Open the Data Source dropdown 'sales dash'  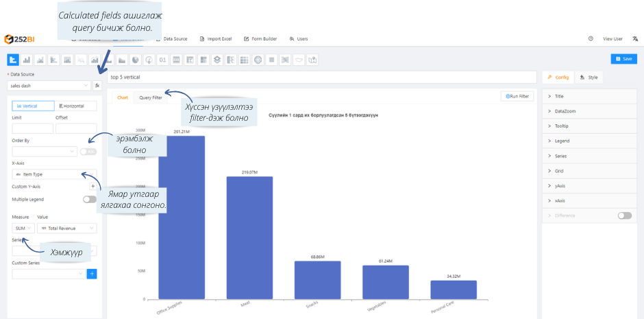coord(49,86)
